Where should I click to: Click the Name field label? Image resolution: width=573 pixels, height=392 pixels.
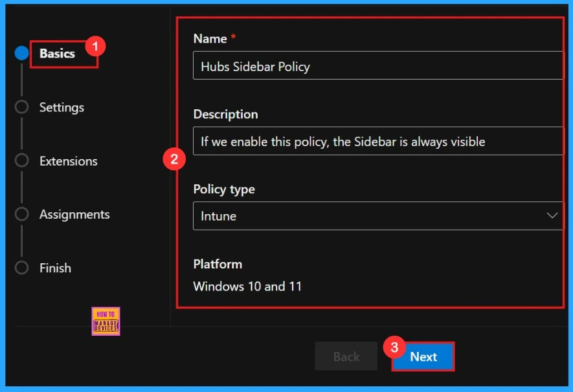pos(210,38)
